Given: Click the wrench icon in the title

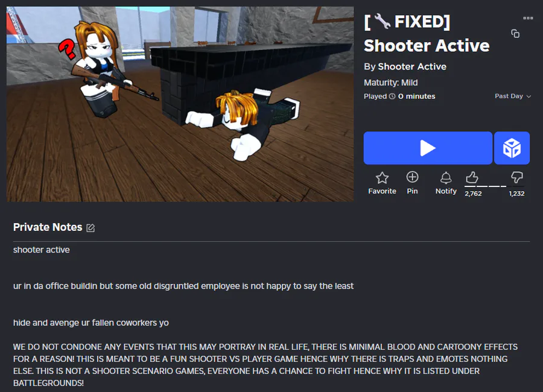Looking at the screenshot, I should 383,22.
